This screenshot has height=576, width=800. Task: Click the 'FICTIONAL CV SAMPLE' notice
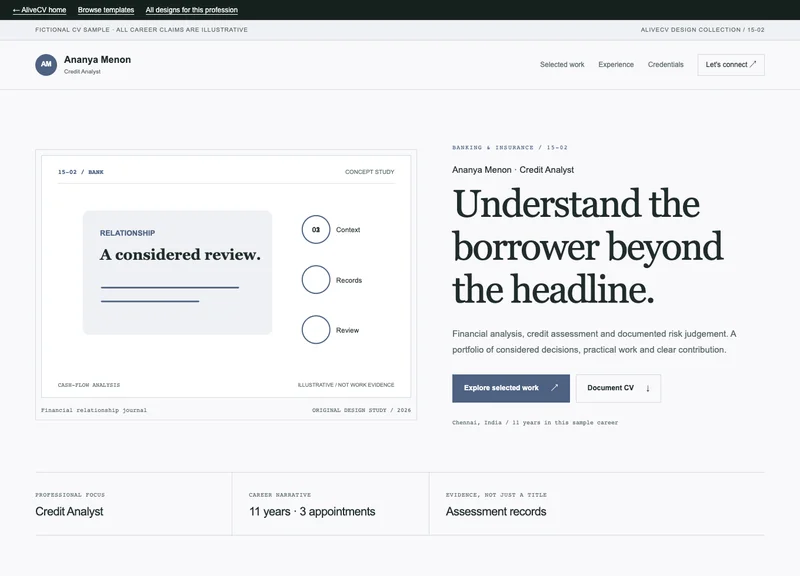[141, 30]
